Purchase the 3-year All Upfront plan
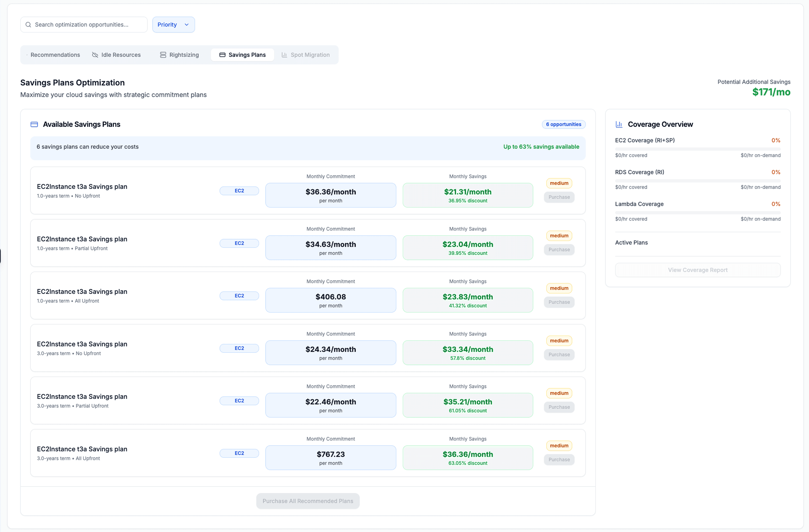The width and height of the screenshot is (809, 532). coord(559,459)
